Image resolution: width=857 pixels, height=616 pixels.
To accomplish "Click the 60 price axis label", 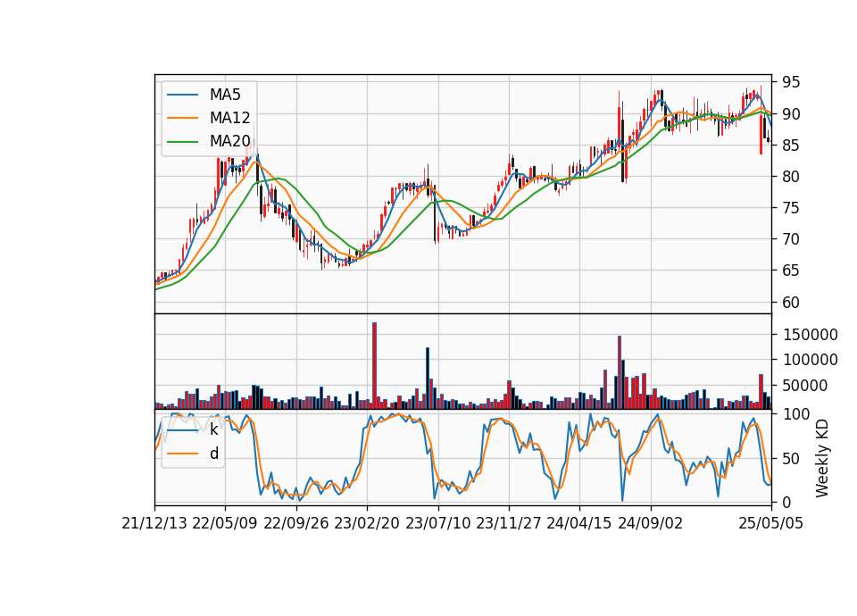I will click(790, 302).
